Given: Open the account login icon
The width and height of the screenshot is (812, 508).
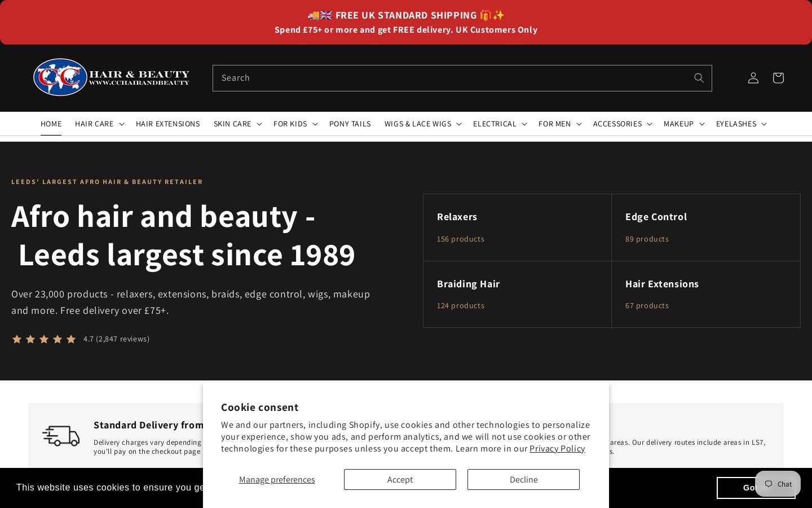Looking at the screenshot, I should [x=753, y=78].
